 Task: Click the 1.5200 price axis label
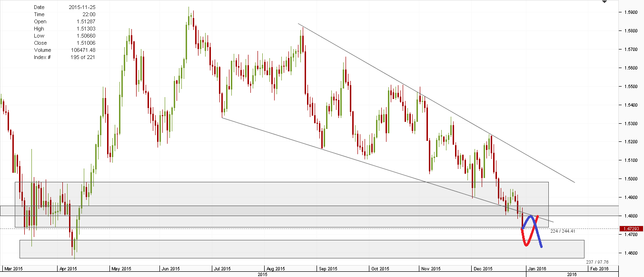[630, 142]
